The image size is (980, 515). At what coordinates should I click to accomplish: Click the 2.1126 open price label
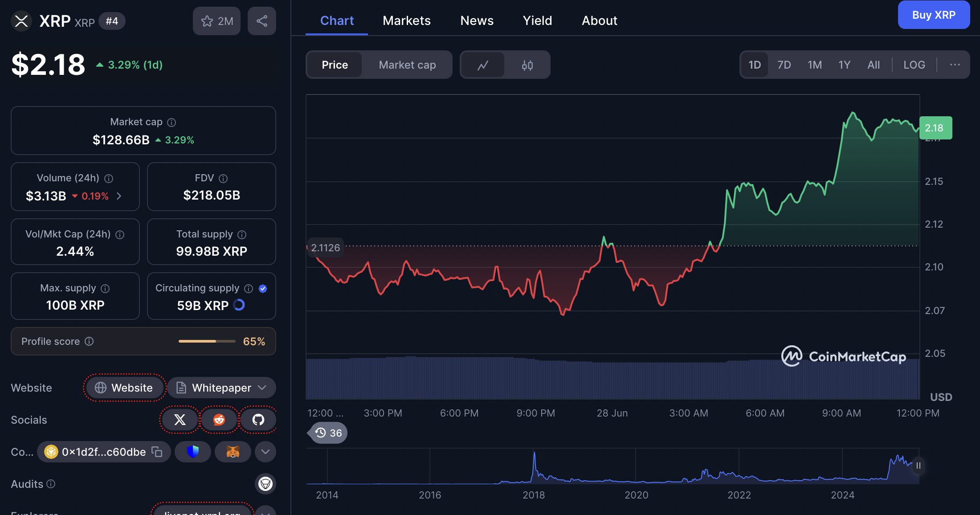click(325, 248)
